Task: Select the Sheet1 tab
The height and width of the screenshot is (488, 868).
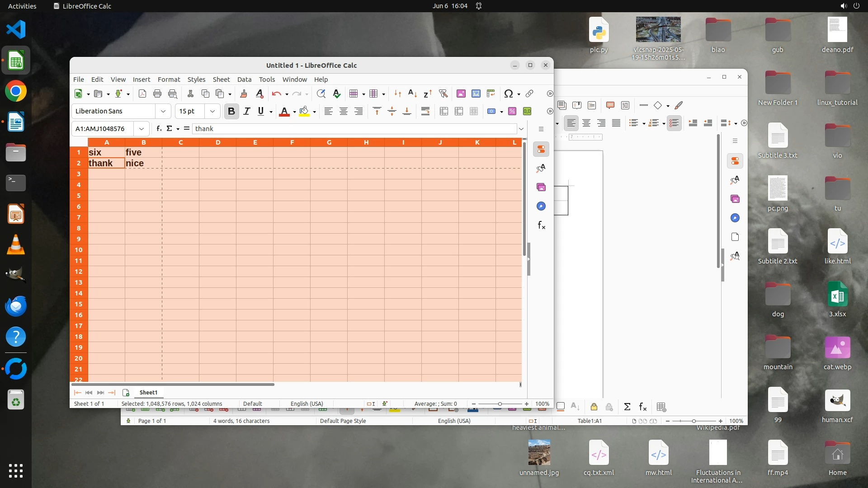Action: 148,392
